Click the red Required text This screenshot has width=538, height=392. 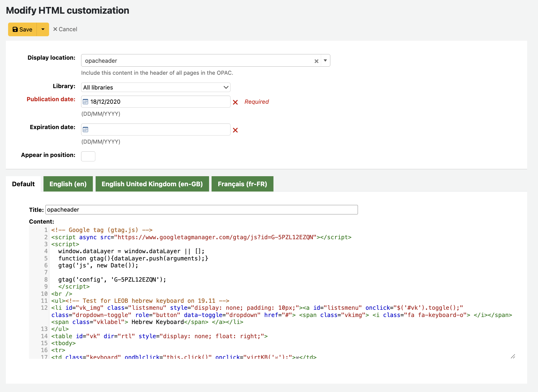(257, 102)
